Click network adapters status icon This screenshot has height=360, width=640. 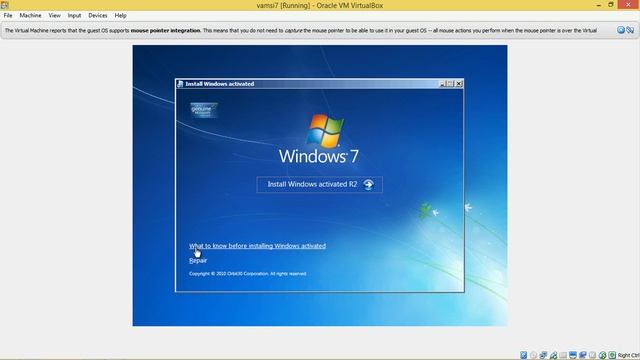click(543, 355)
